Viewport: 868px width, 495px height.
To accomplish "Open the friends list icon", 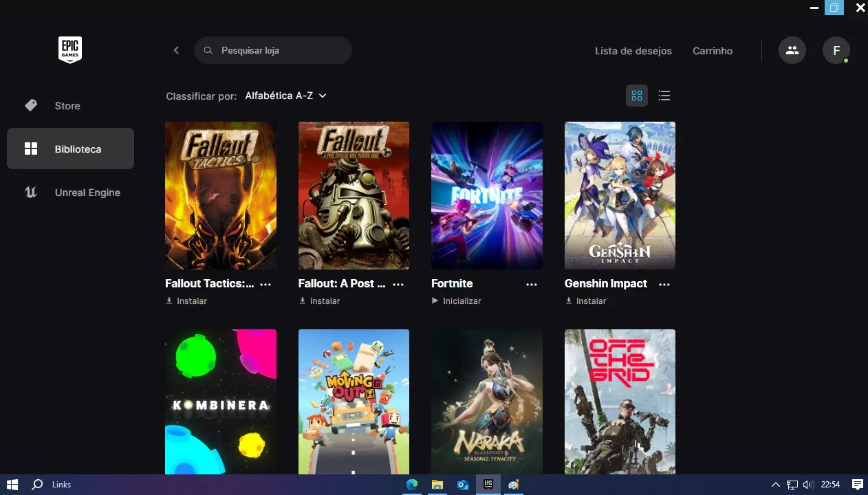I will coord(792,50).
